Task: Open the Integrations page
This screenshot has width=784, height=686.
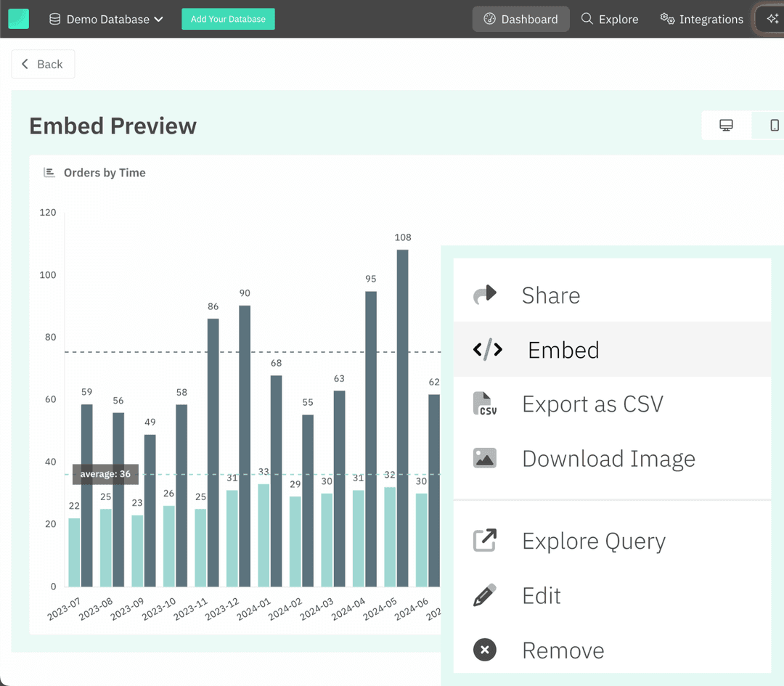Action: (x=701, y=19)
